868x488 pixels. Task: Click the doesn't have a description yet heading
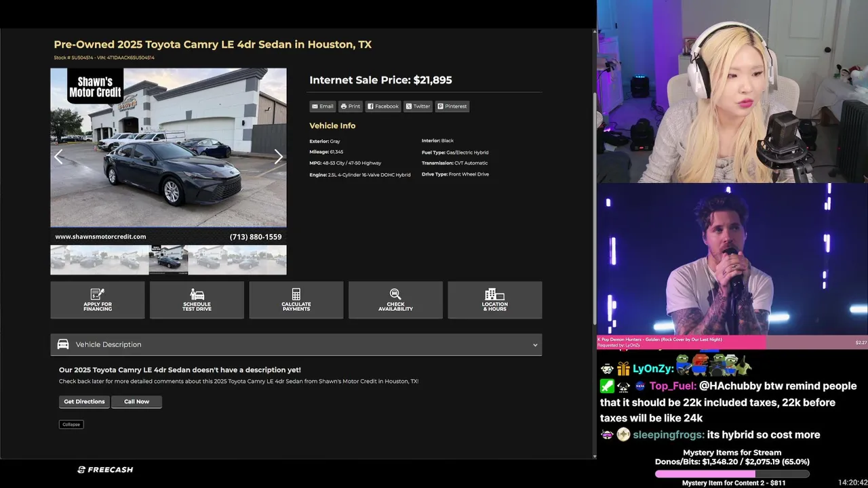tap(180, 370)
